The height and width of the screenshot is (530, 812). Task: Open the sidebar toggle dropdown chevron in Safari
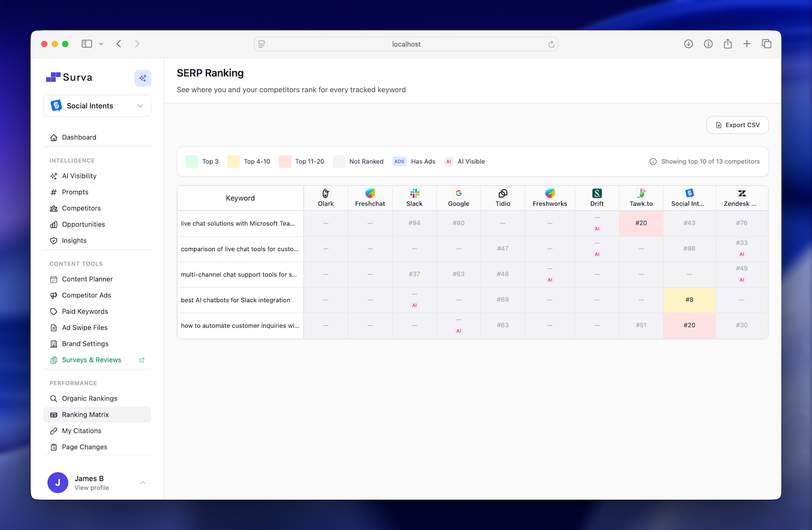pos(101,43)
